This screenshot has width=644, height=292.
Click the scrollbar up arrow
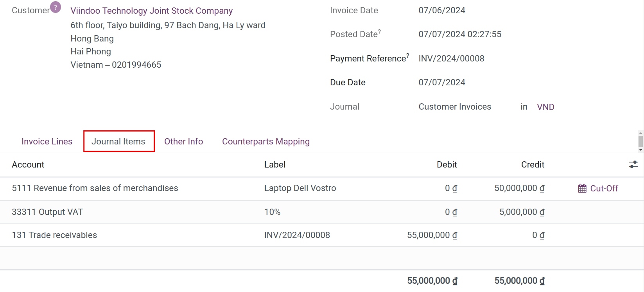pyautogui.click(x=640, y=133)
